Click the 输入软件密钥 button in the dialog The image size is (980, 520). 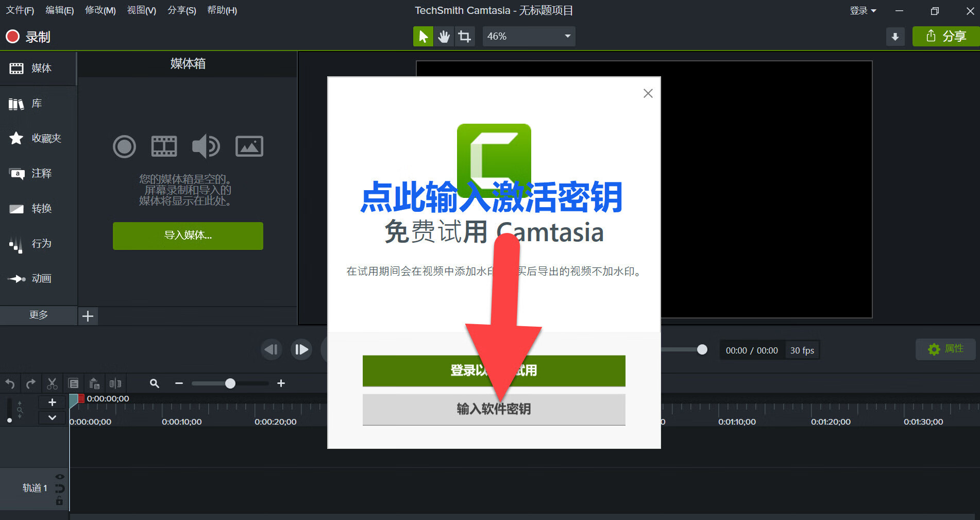(x=494, y=409)
